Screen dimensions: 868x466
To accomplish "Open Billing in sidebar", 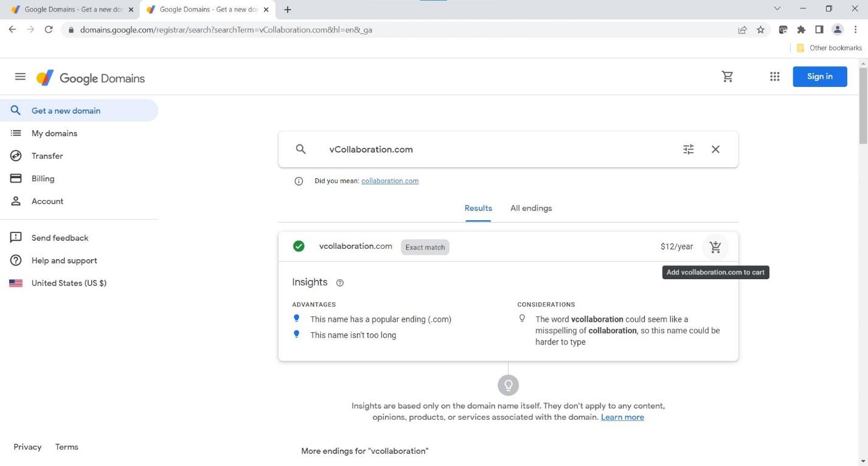I will coord(79,178).
